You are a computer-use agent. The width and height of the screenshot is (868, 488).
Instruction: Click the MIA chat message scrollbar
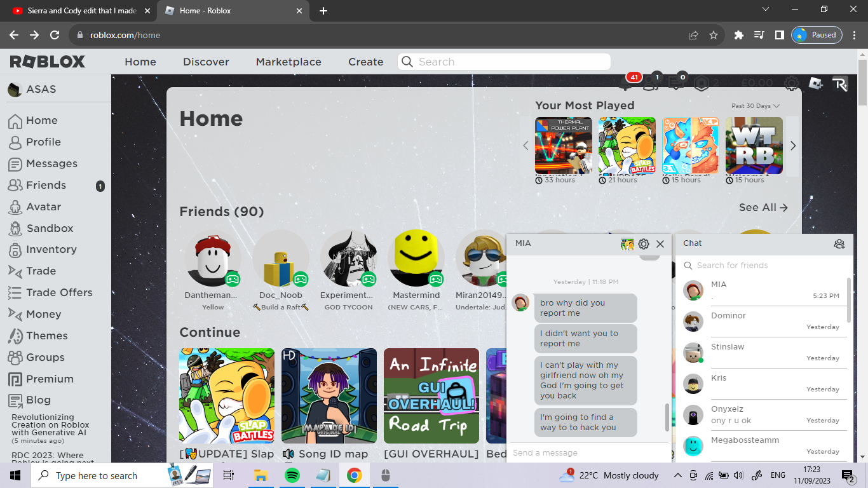[667, 416]
